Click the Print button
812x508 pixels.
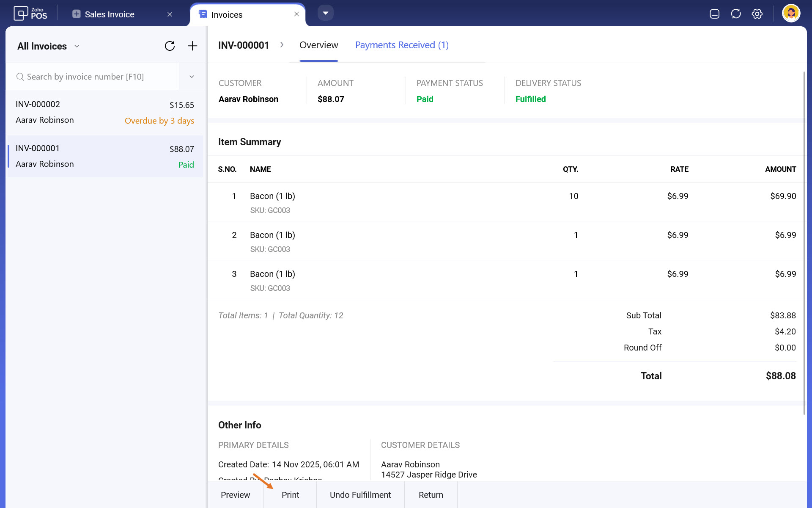290,495
